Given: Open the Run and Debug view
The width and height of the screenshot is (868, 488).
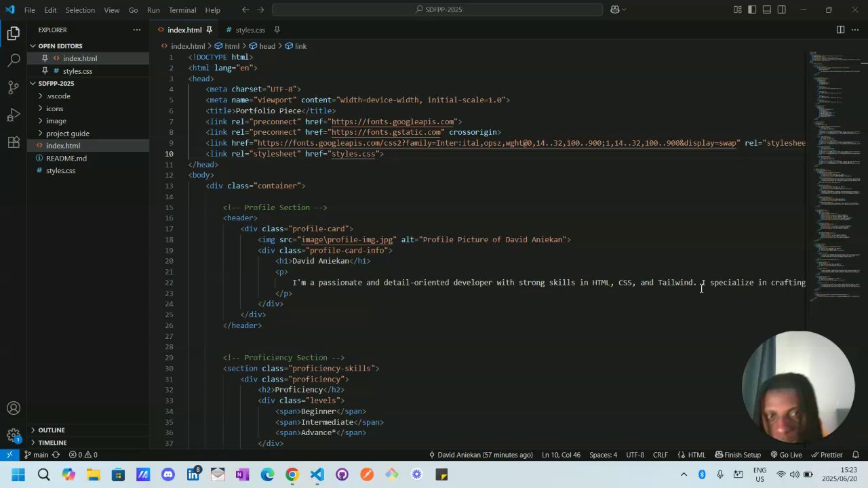Looking at the screenshot, I should (14, 115).
